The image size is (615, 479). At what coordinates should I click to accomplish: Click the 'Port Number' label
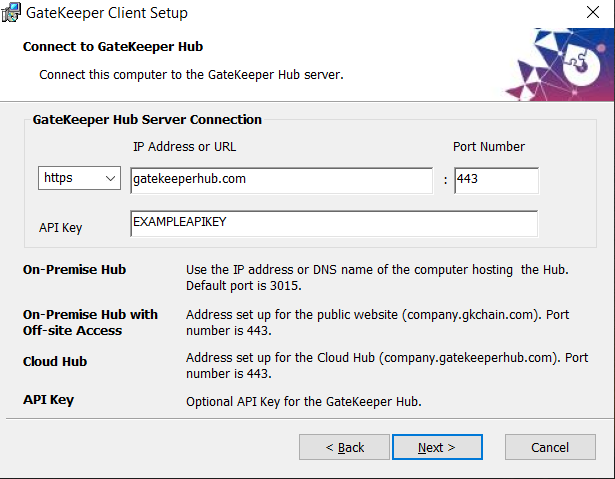[489, 147]
